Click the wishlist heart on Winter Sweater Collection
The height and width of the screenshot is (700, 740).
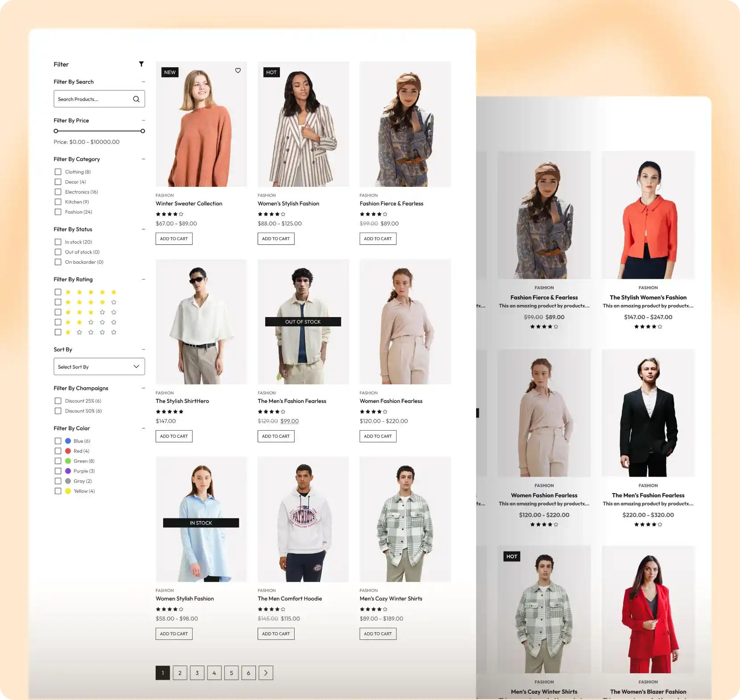(x=238, y=70)
